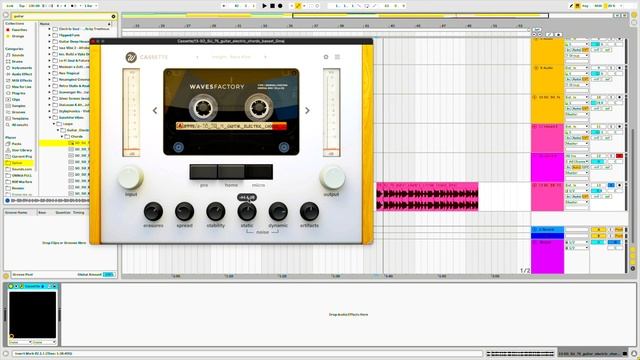Expand the Sunshine Vibes folder
640x360 pixels.
tap(50, 118)
